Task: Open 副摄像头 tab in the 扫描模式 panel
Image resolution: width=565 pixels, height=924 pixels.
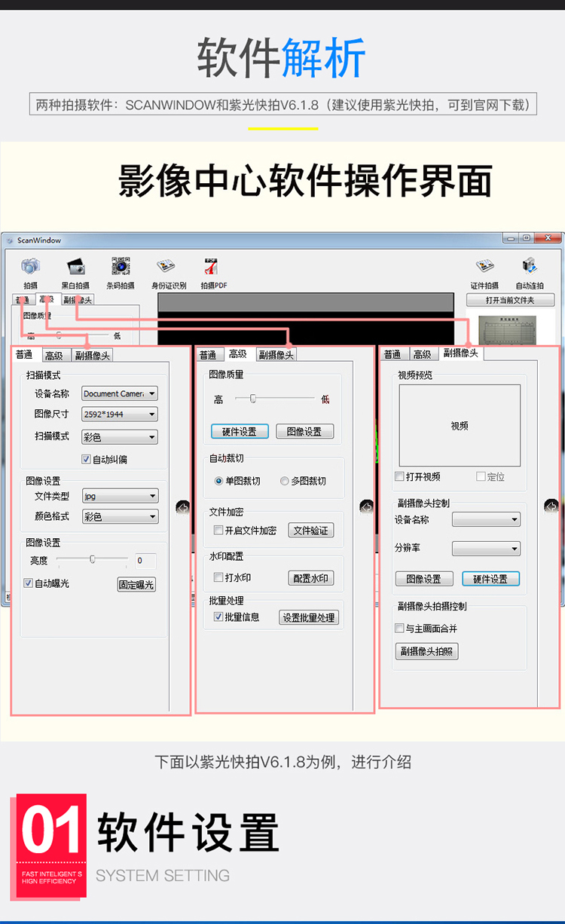Action: click(x=93, y=356)
